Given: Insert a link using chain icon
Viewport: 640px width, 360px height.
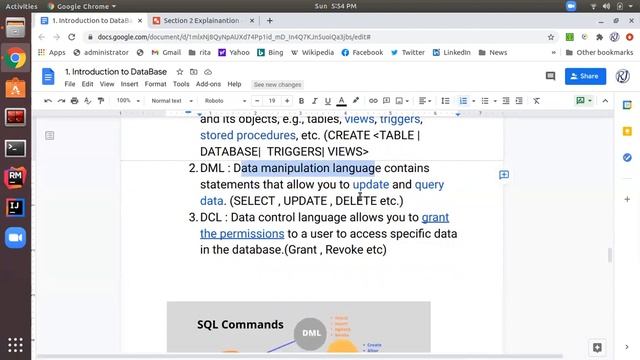Looking at the screenshot, I should click(373, 101).
